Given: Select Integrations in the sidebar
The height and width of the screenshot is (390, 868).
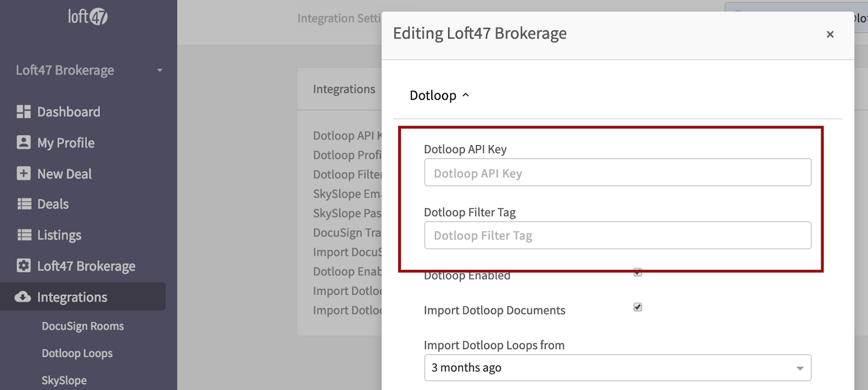Looking at the screenshot, I should (82, 297).
